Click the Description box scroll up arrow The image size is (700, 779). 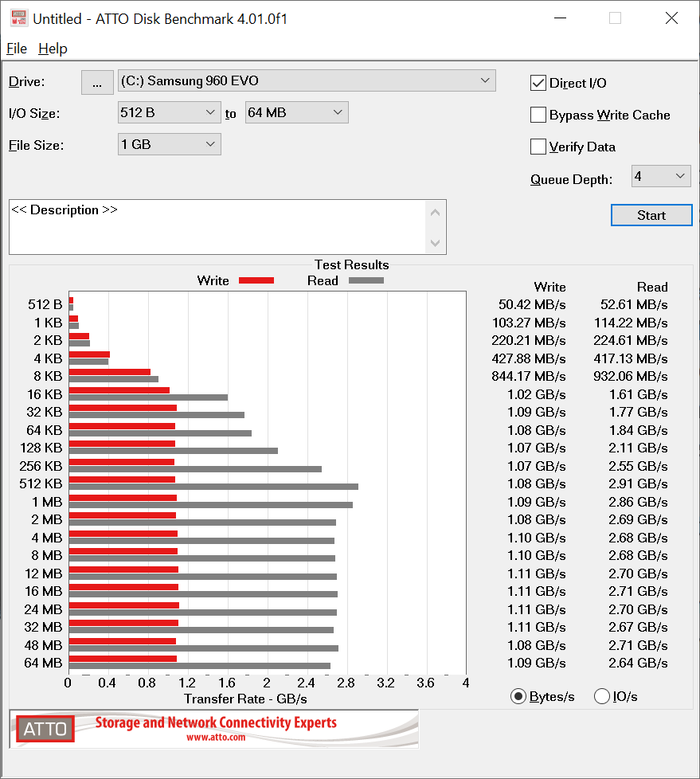435,213
